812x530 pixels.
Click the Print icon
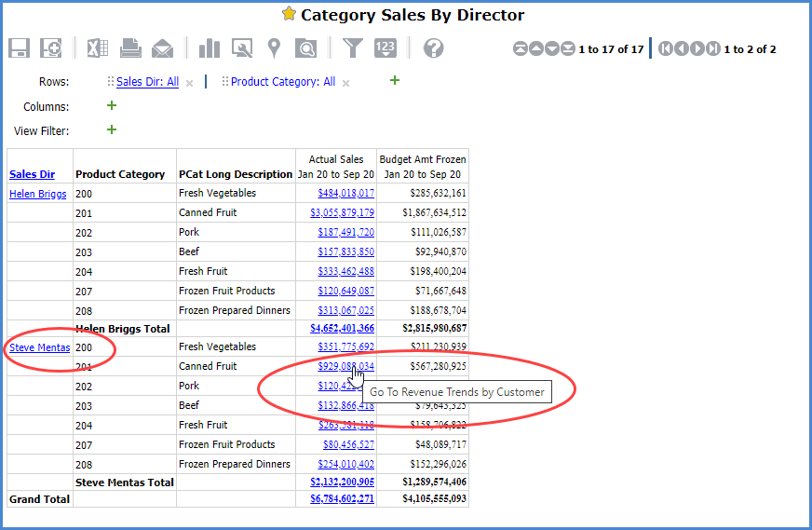click(130, 48)
